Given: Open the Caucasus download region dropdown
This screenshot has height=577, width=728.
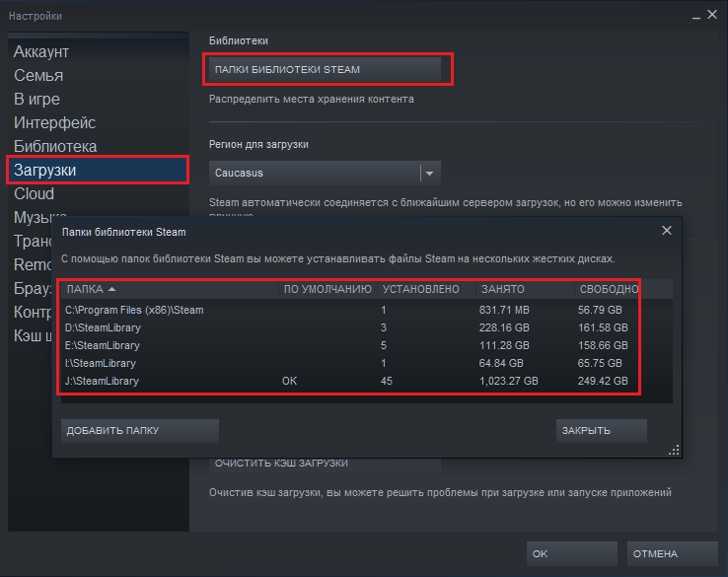Looking at the screenshot, I should point(325,174).
